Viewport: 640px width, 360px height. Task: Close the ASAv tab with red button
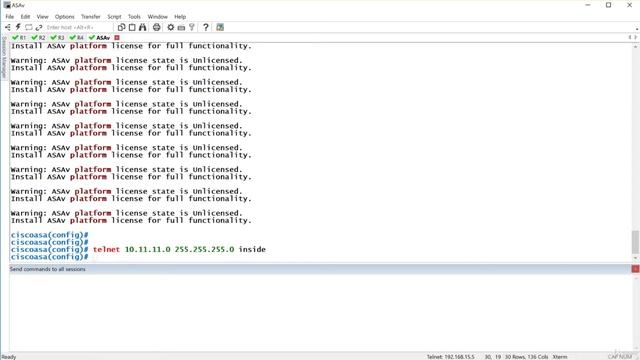(x=117, y=38)
